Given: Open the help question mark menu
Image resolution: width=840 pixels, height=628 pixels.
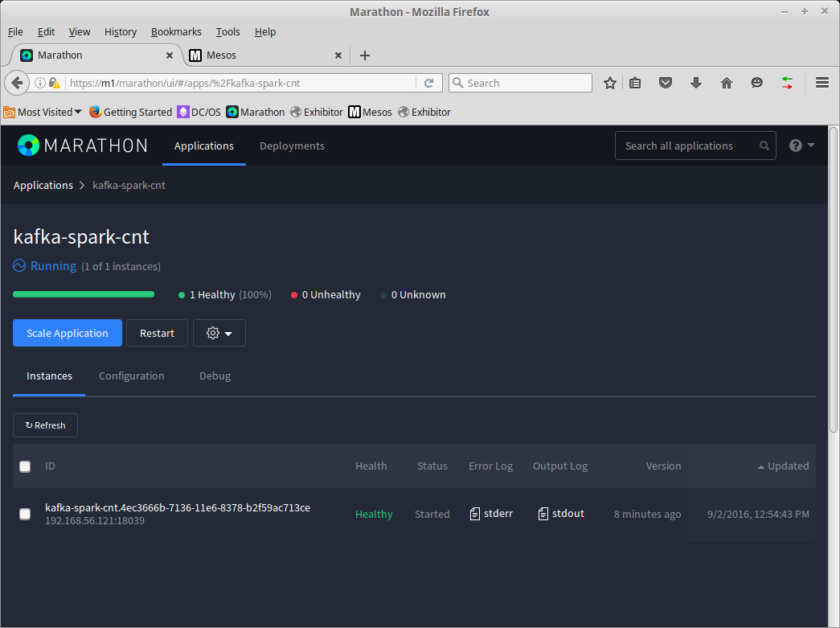Looking at the screenshot, I should point(801,146).
